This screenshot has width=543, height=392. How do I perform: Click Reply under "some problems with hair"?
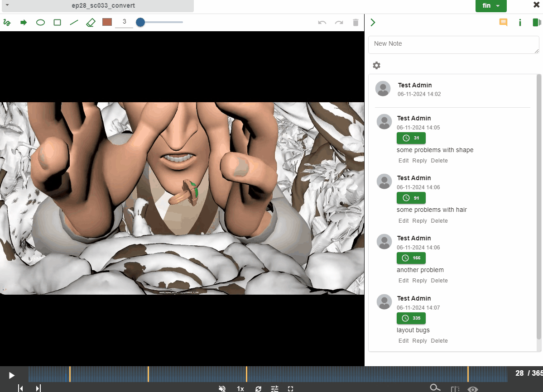pyautogui.click(x=419, y=221)
